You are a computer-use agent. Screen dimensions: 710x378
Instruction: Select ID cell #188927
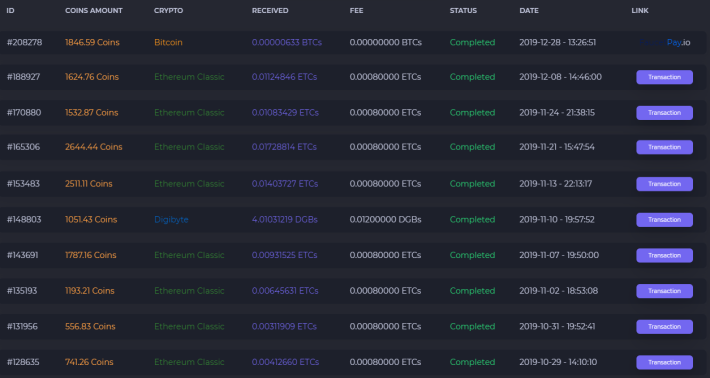[24, 77]
